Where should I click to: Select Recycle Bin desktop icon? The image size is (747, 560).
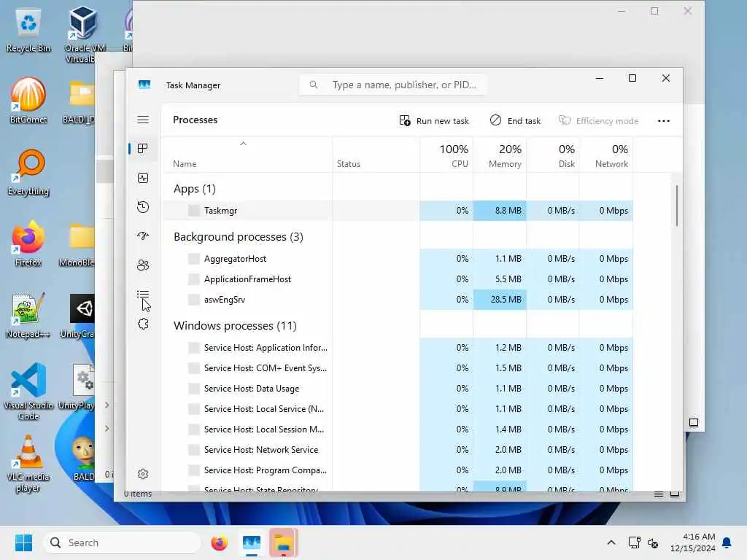click(x=28, y=31)
